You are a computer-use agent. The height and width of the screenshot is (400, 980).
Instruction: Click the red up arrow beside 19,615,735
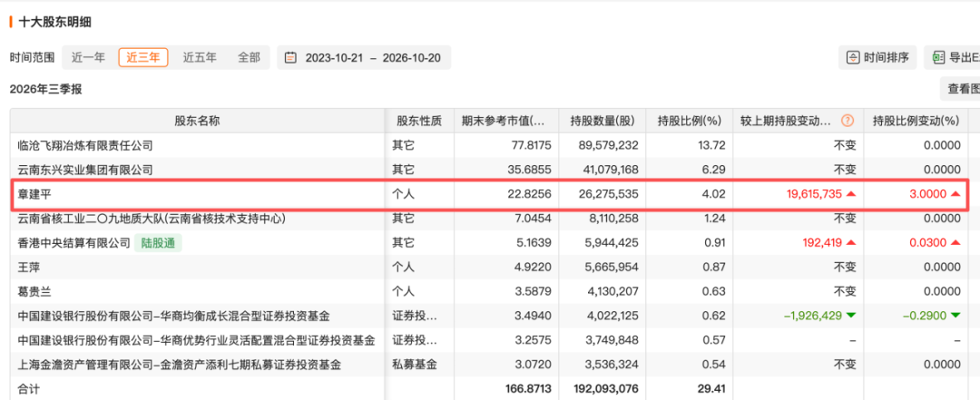click(850, 194)
